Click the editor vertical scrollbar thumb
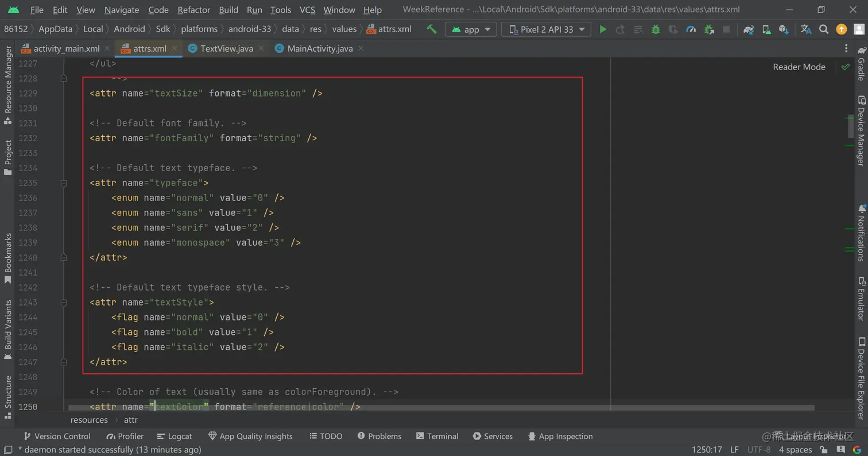This screenshot has height=456, width=868. pos(851,126)
